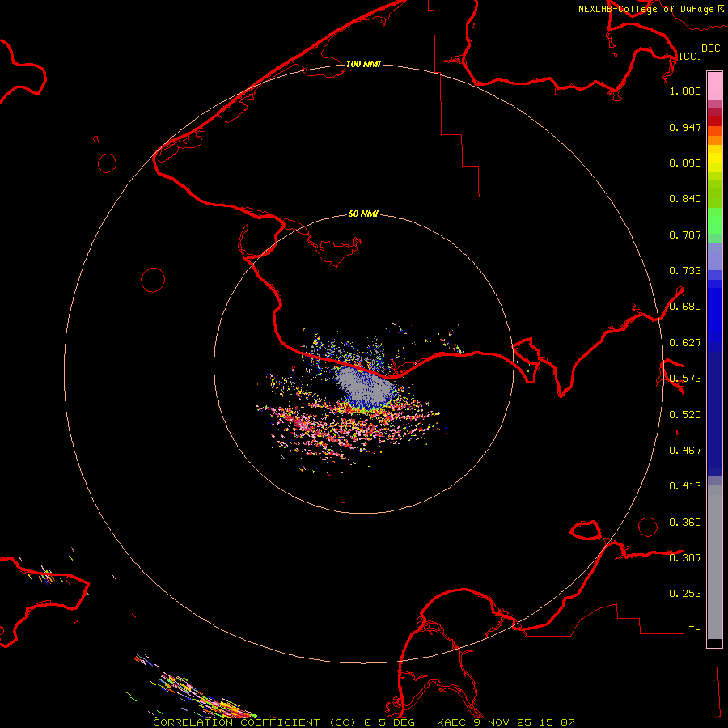Pick the bright green band of color scale
This screenshot has width=728, height=728.
point(714,221)
